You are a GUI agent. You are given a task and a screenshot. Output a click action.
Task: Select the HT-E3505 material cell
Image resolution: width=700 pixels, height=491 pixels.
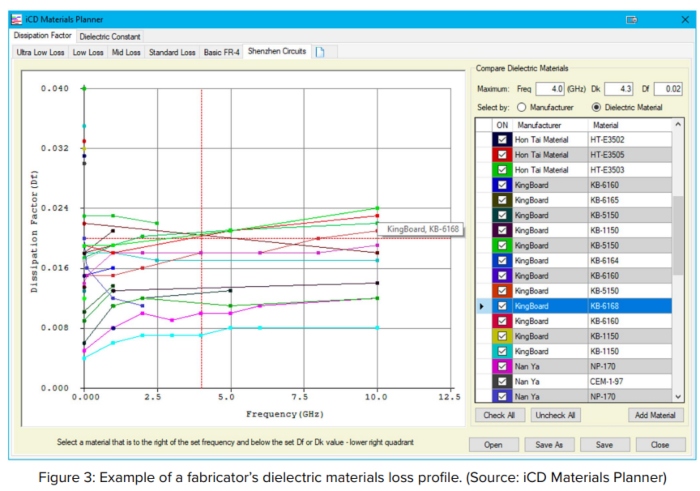pos(630,155)
